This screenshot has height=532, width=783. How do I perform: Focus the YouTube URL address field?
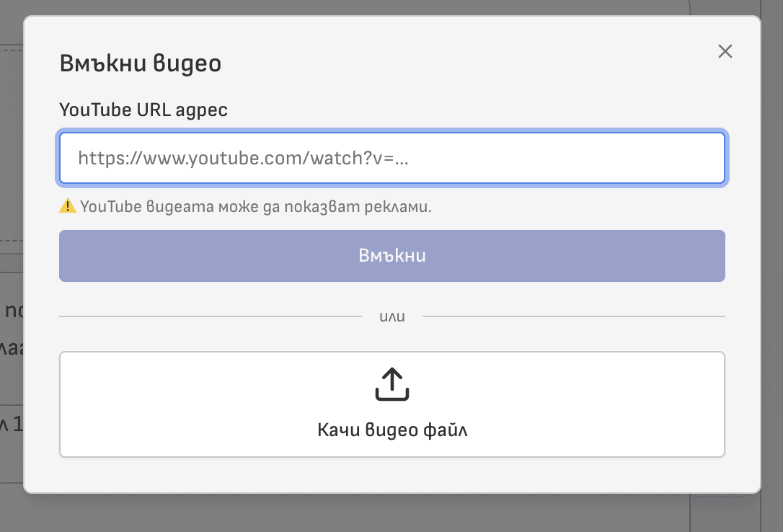coord(392,158)
